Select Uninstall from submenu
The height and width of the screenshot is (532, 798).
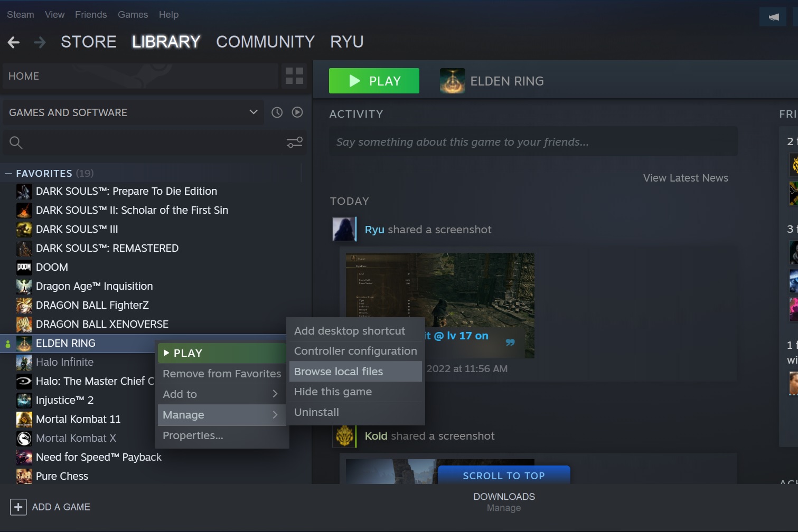pyautogui.click(x=355, y=412)
